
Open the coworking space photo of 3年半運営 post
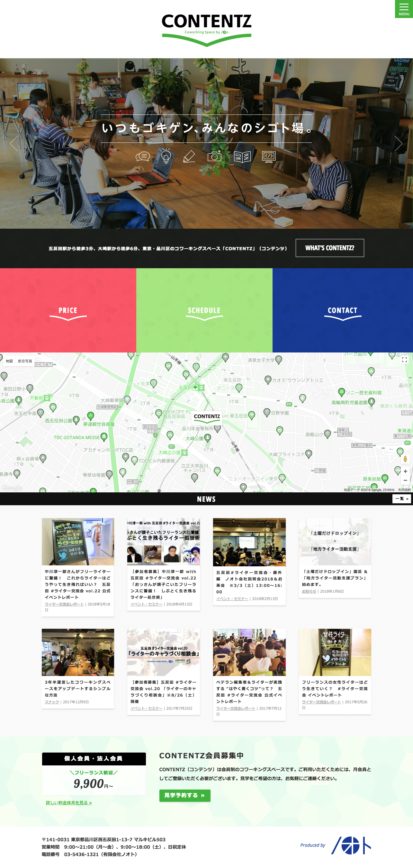tap(78, 652)
